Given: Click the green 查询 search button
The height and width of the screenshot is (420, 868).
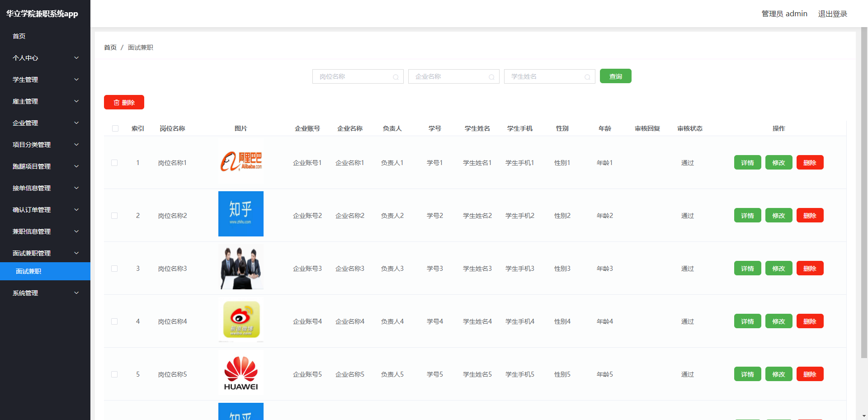Looking at the screenshot, I should coord(615,76).
